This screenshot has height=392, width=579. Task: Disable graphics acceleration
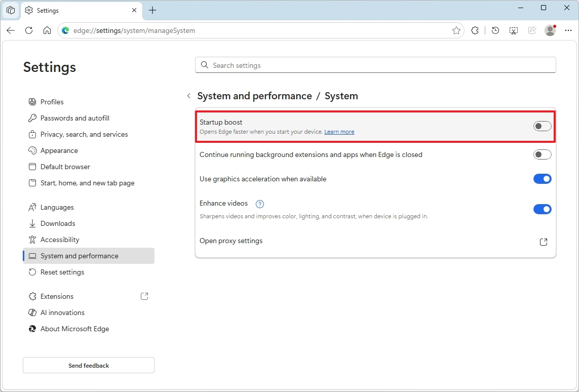(542, 179)
